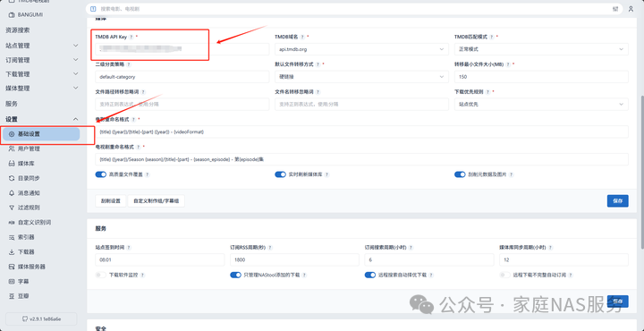The image size is (644, 331).
Task: Open 默认文件转移方式 dropdown showing 硬链接
Action: tap(361, 77)
